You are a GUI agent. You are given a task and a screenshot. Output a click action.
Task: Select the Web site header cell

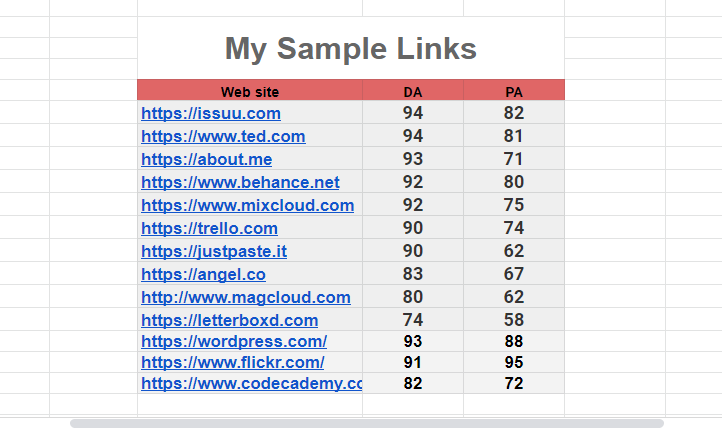250,92
